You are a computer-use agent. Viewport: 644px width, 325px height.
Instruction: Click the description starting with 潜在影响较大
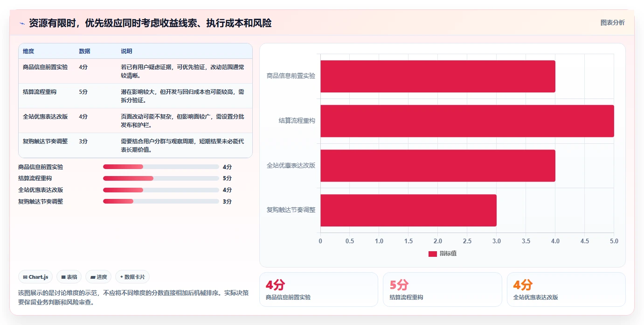click(182, 96)
